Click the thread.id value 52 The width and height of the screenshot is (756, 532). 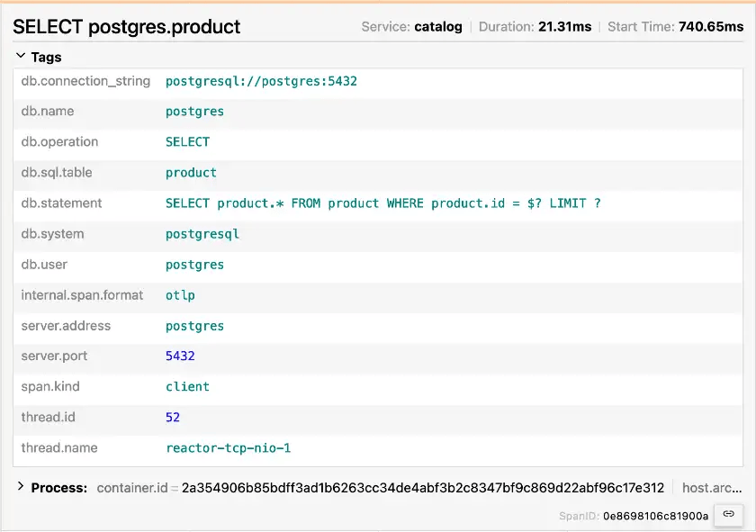pyautogui.click(x=173, y=418)
